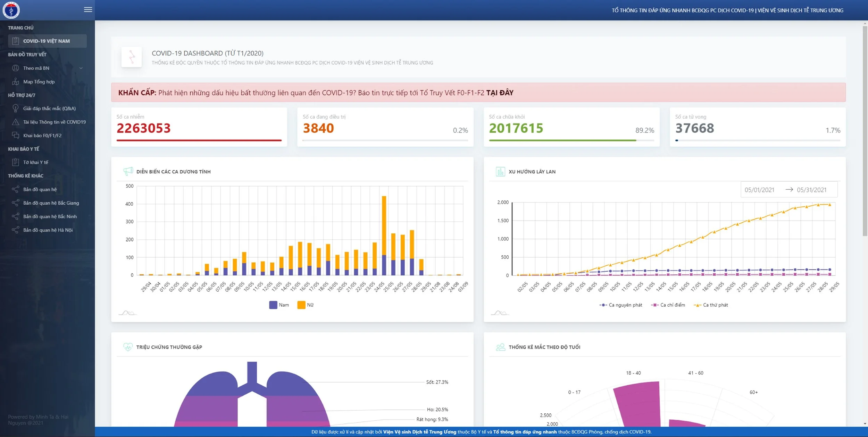This screenshot has width=868, height=437.
Task: Hide the Ca thứ phát line series
Action: tap(711, 305)
